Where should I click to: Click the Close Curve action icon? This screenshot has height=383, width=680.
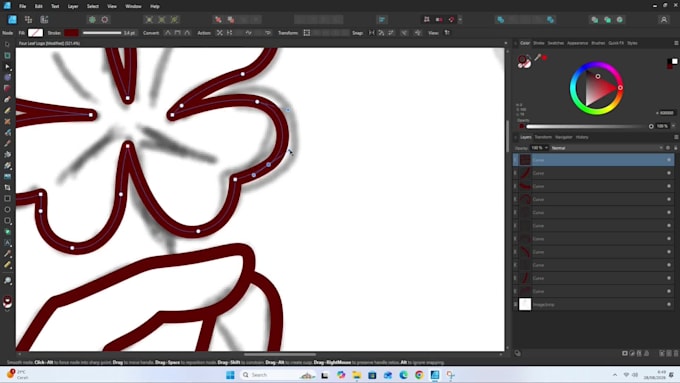click(229, 33)
